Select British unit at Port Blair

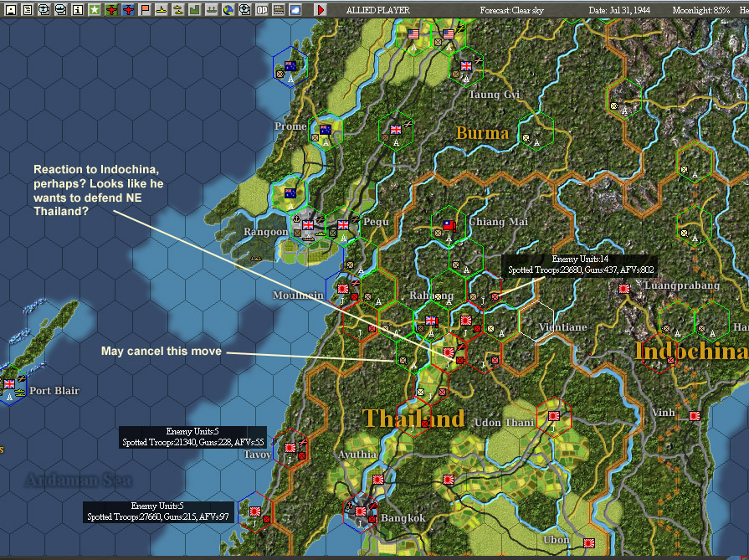coord(9,383)
